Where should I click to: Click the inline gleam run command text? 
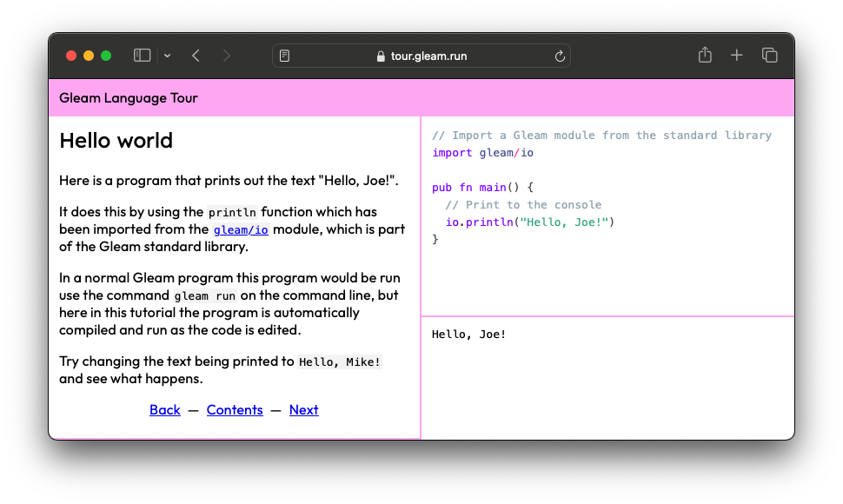(205, 296)
